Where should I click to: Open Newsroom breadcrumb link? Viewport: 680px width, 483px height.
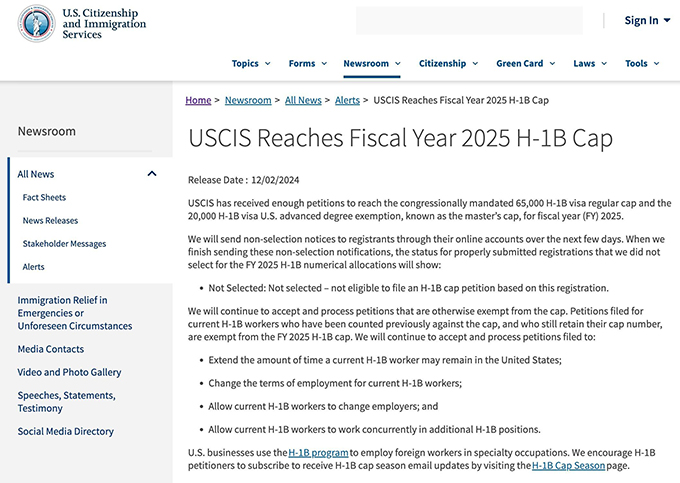click(248, 100)
